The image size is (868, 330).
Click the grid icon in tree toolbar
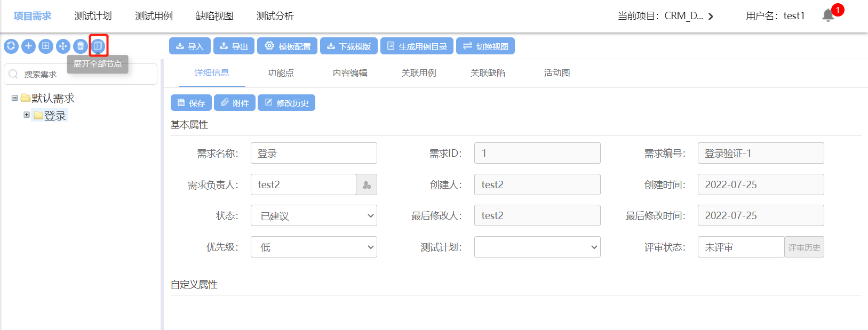click(46, 46)
